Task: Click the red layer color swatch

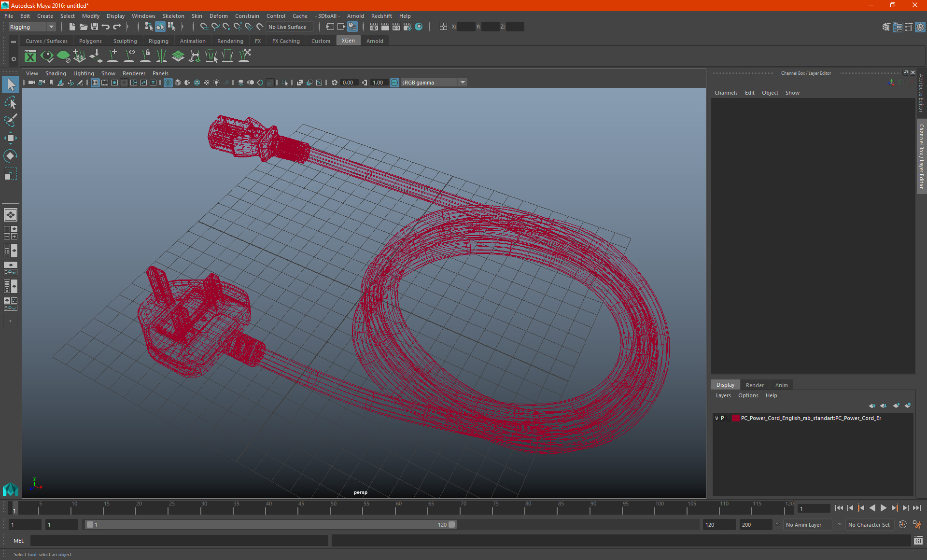Action: [735, 418]
